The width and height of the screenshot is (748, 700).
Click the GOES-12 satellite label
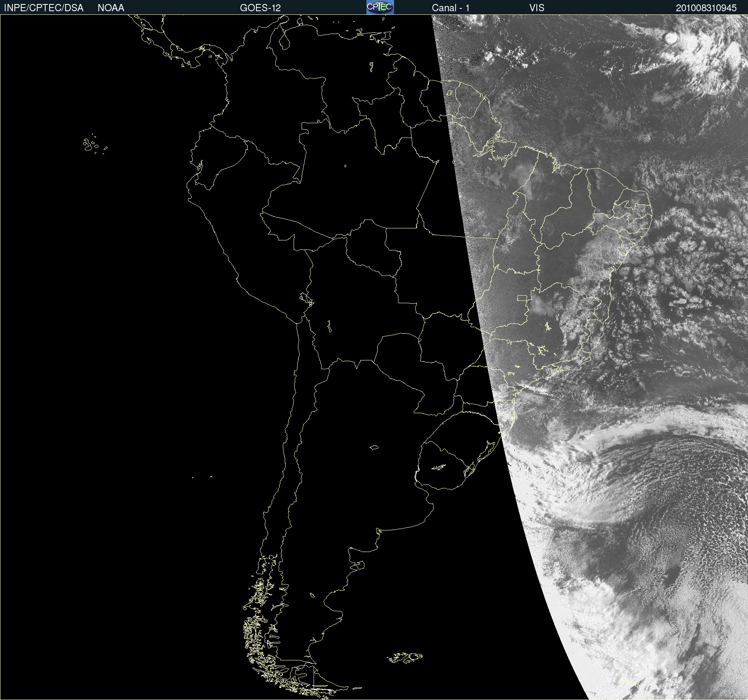(260, 8)
